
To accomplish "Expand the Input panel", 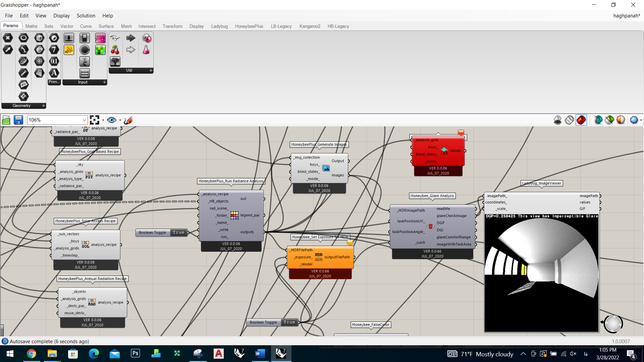I will pos(104,82).
